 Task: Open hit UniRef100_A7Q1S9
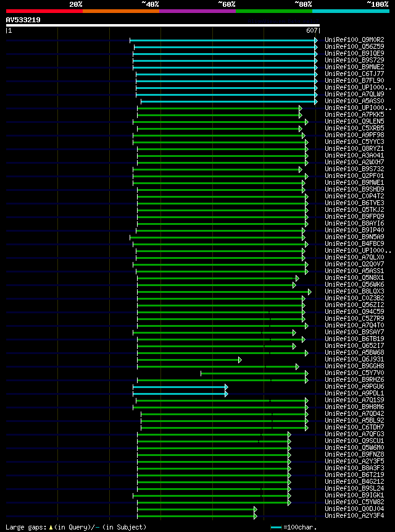[x=354, y=400]
